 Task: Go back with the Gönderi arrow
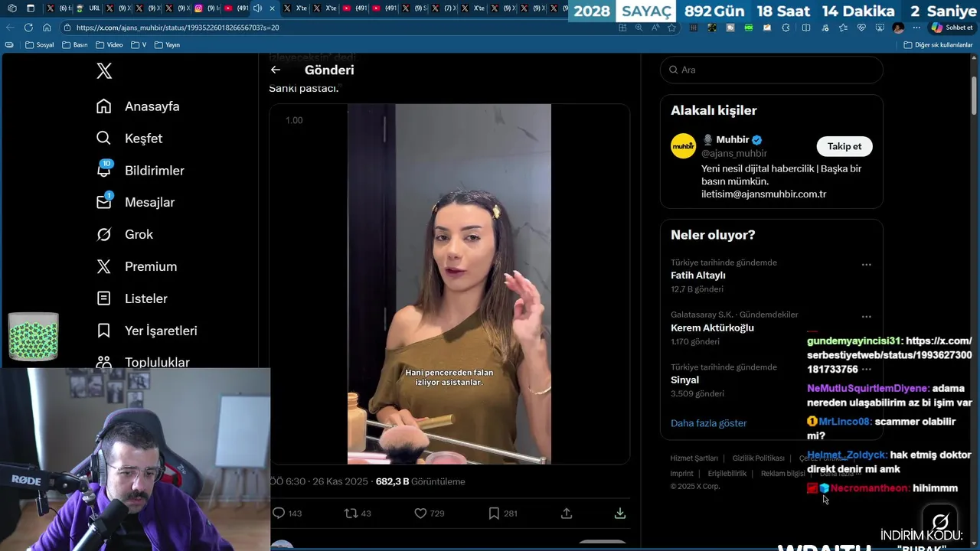[276, 70]
